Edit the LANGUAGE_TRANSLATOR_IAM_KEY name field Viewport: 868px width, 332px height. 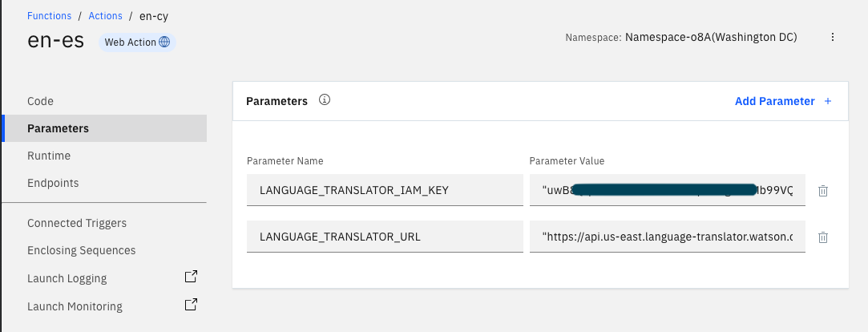coord(385,190)
